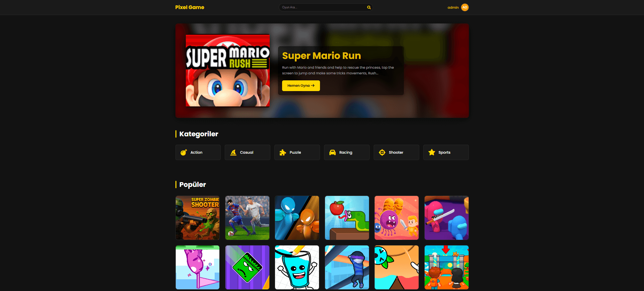This screenshot has height=291, width=644.
Task: Open the Super Mario Run title
Action: [321, 56]
